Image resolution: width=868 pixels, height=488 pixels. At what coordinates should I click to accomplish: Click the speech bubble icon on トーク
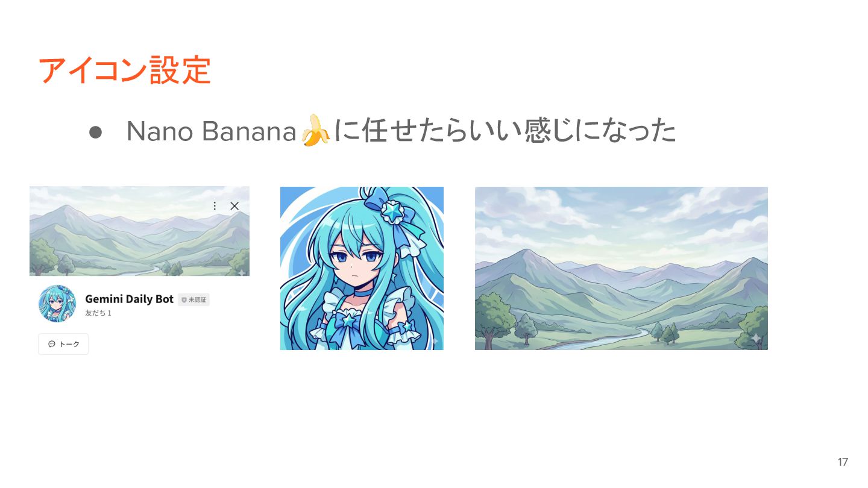pos(52,344)
